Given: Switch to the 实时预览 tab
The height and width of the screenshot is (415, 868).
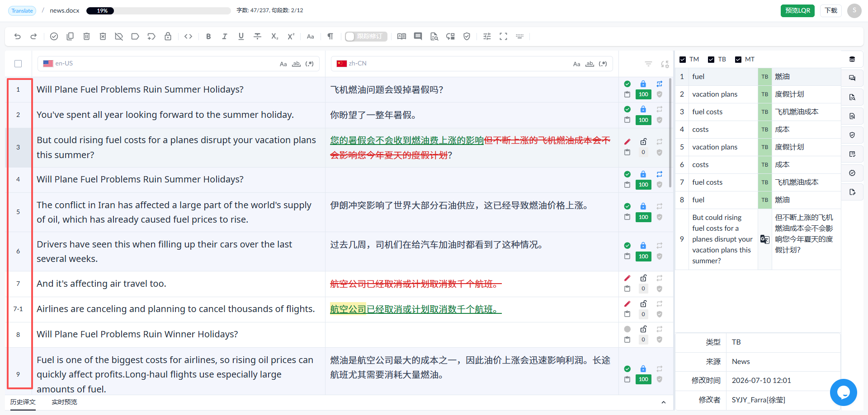Looking at the screenshot, I should [64, 402].
